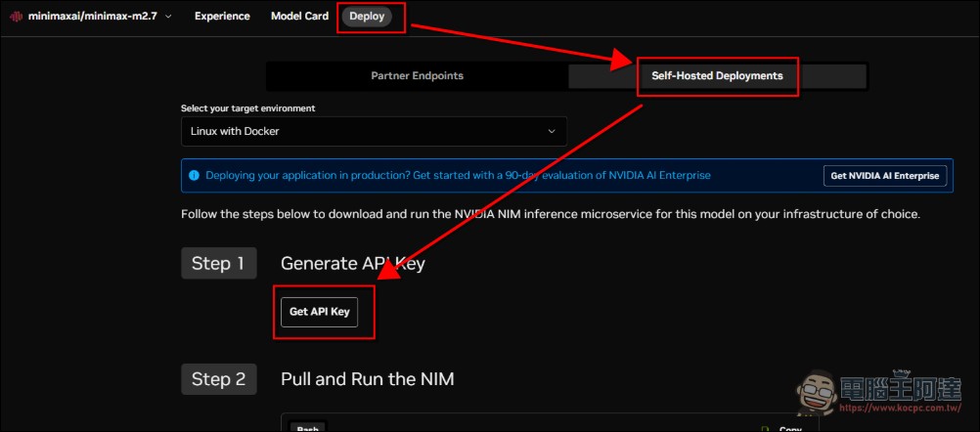
Task: Click the 90-day evaluation banner text
Action: 458,176
